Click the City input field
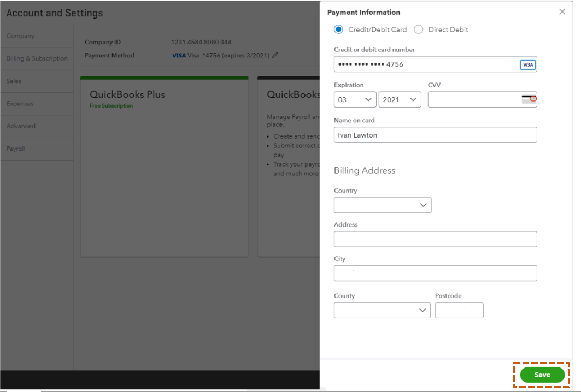 pyautogui.click(x=435, y=273)
